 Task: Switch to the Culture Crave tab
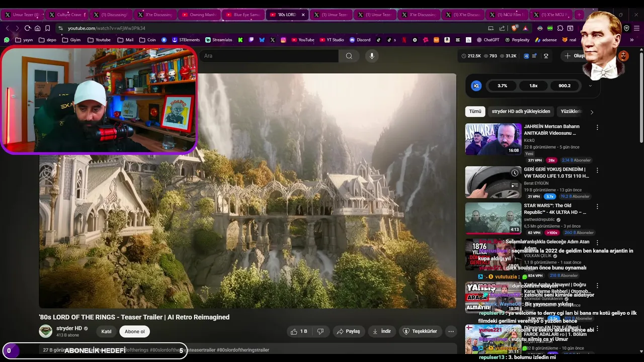point(65,15)
